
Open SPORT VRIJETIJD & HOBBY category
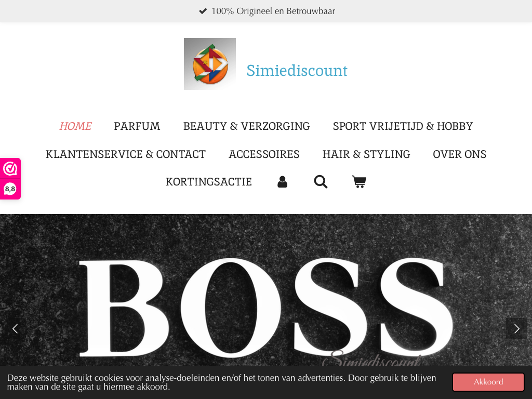point(403,126)
